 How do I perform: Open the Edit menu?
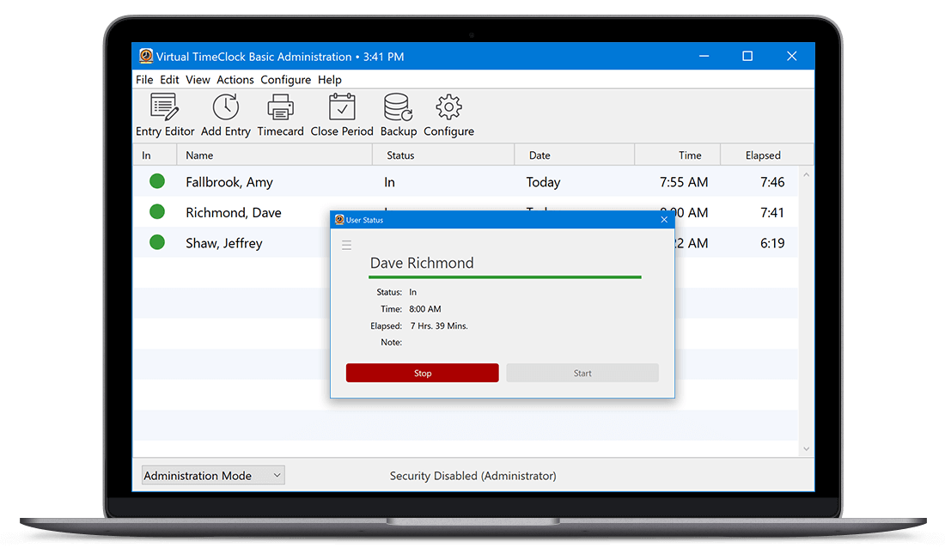pyautogui.click(x=169, y=80)
